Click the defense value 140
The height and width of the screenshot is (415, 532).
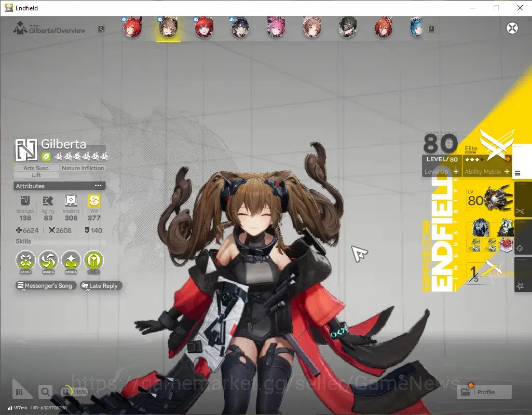click(93, 230)
